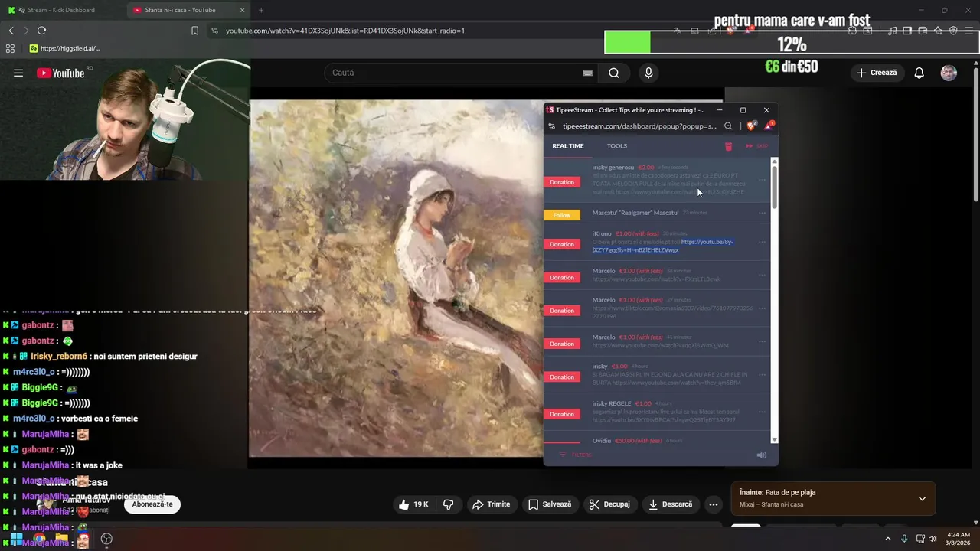Open options dots for the first Marcelo donation
The height and width of the screenshot is (551, 980).
pyautogui.click(x=762, y=274)
